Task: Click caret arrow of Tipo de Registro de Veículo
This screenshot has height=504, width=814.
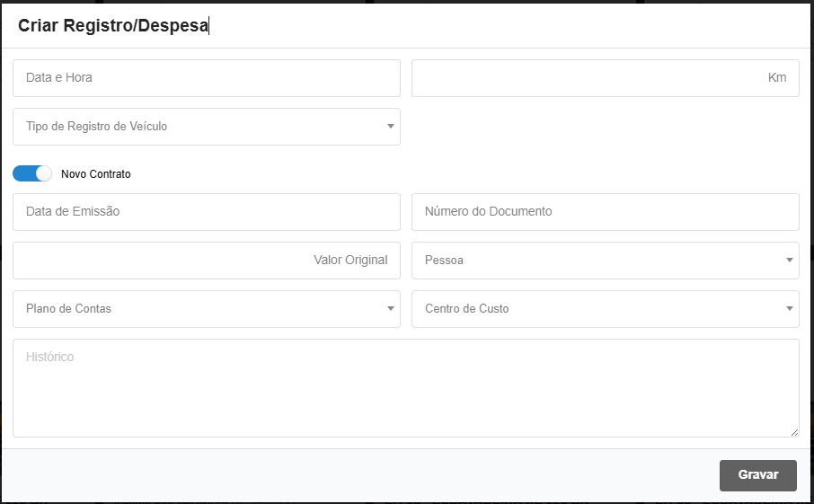Action: [x=391, y=127]
